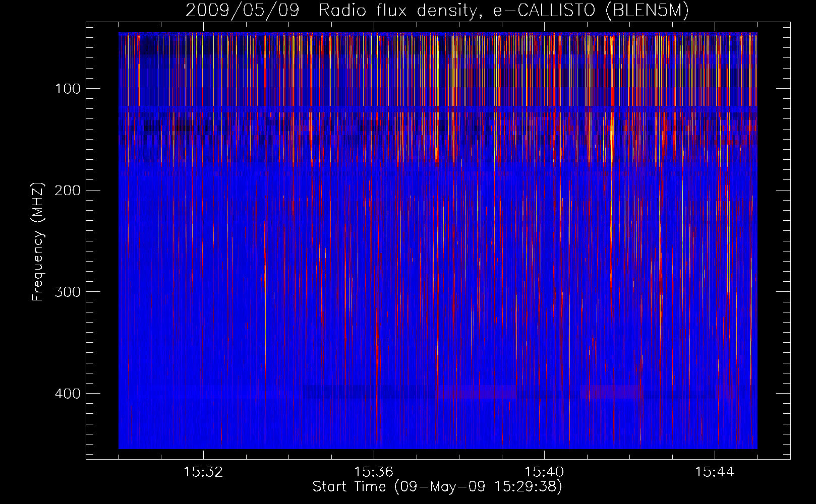Click the 100 frequency tick label

[68, 89]
